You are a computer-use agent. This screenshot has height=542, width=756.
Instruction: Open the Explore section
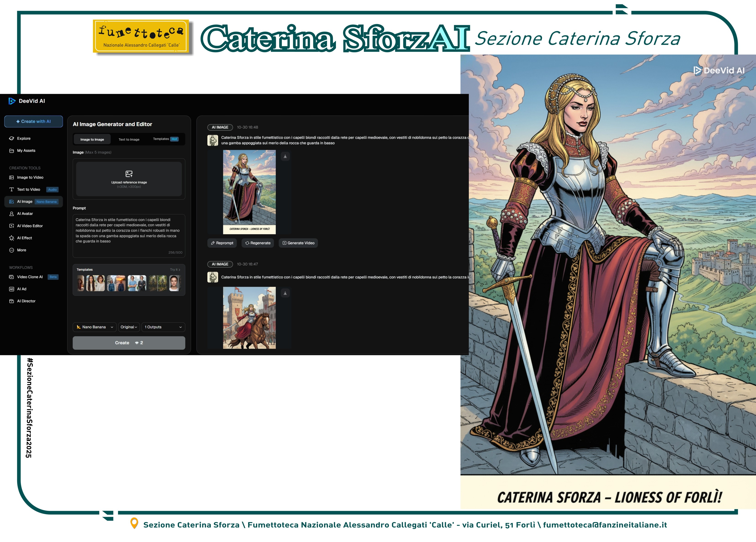coord(23,138)
